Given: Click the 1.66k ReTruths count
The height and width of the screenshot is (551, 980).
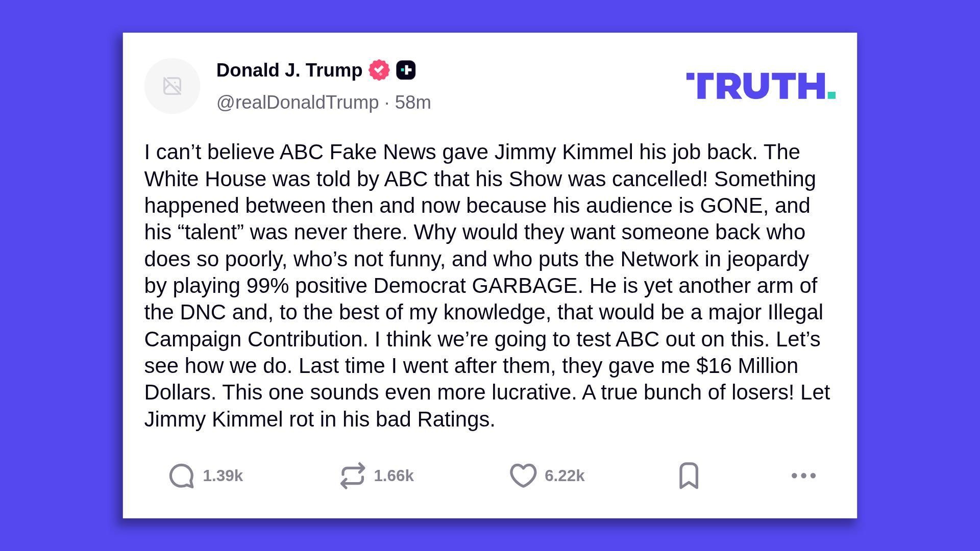Looking at the screenshot, I should pyautogui.click(x=394, y=475).
